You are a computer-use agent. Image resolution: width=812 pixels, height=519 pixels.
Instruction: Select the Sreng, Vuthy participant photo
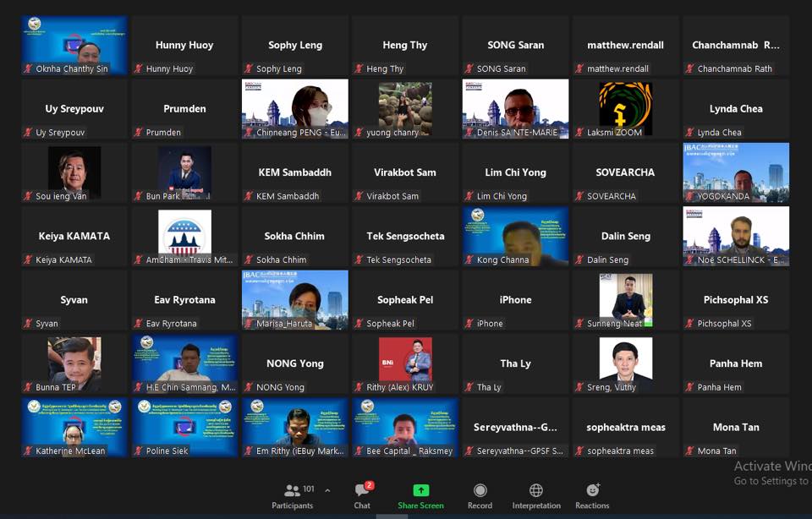(625, 360)
